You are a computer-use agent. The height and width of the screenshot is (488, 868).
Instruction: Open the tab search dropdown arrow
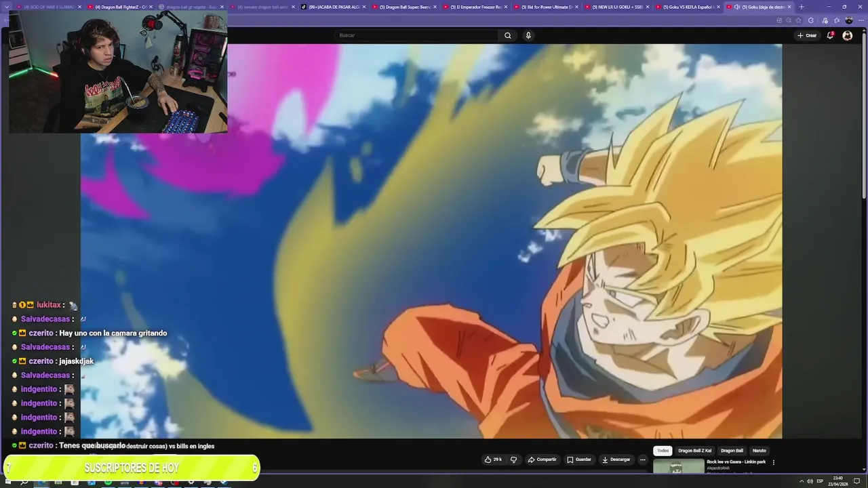coord(7,7)
